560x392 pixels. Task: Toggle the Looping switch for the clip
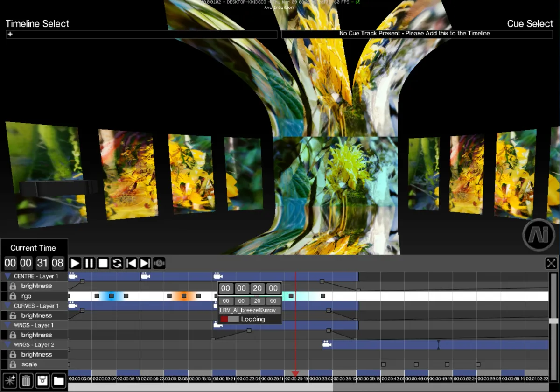pyautogui.click(x=230, y=319)
